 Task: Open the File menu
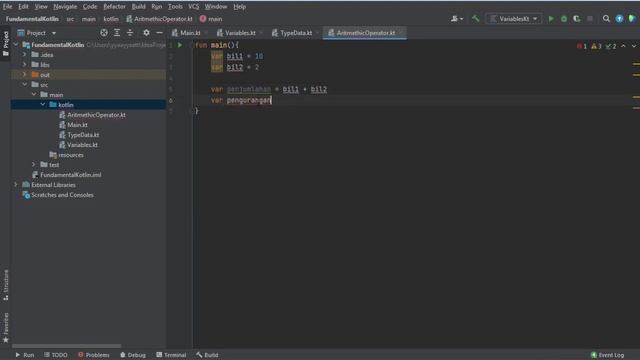7,7
